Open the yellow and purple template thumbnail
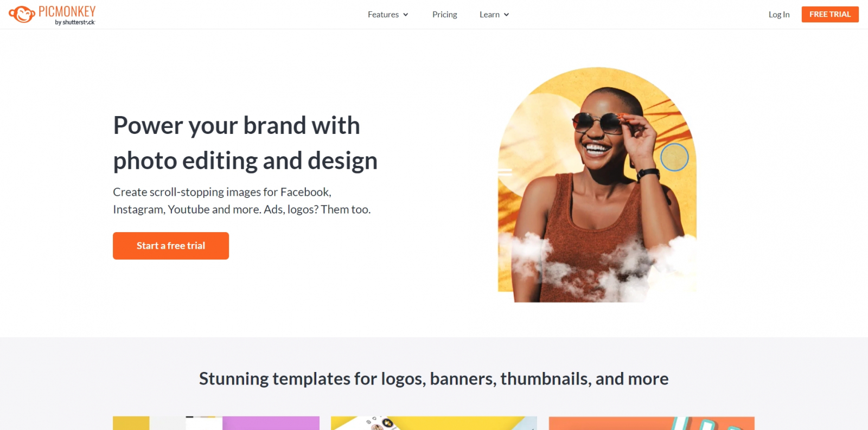Image resolution: width=868 pixels, height=430 pixels. coord(216,423)
